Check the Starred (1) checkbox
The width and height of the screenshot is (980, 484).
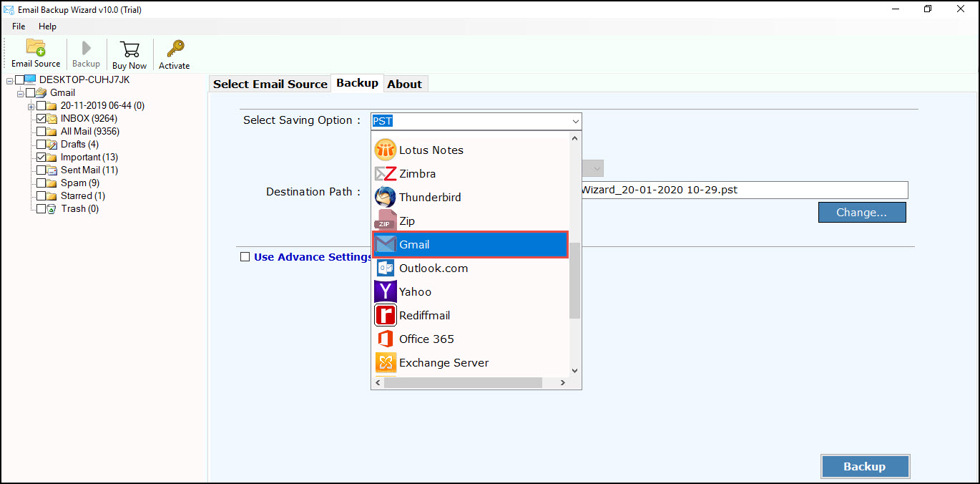point(41,195)
